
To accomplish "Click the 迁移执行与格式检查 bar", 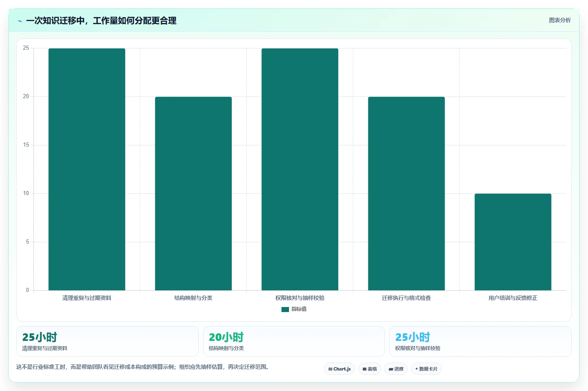I will [406, 193].
